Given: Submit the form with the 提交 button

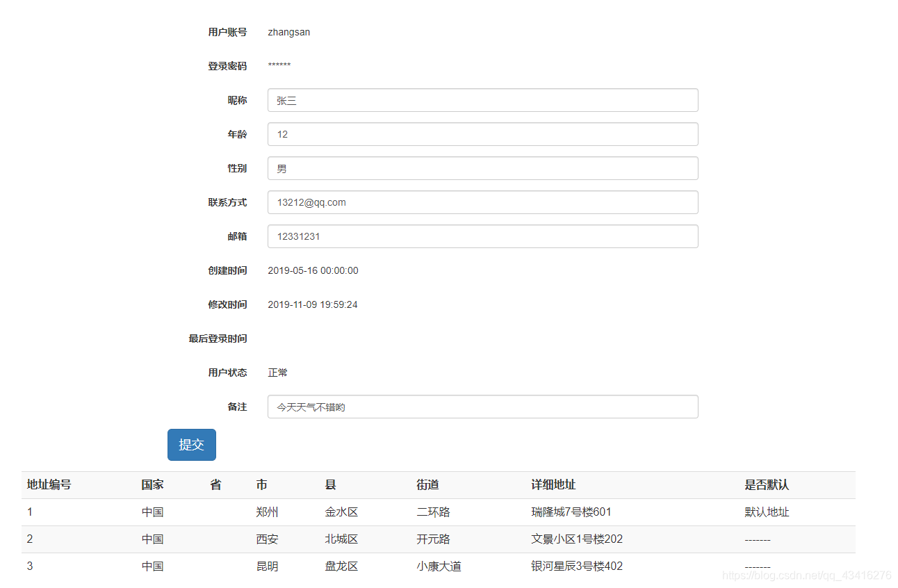Looking at the screenshot, I should pyautogui.click(x=192, y=445).
